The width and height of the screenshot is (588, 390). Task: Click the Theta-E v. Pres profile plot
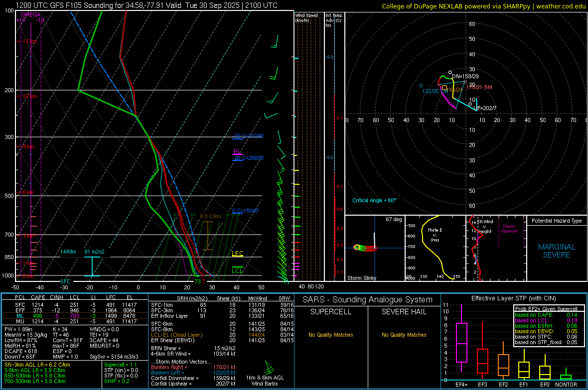coord(435,248)
